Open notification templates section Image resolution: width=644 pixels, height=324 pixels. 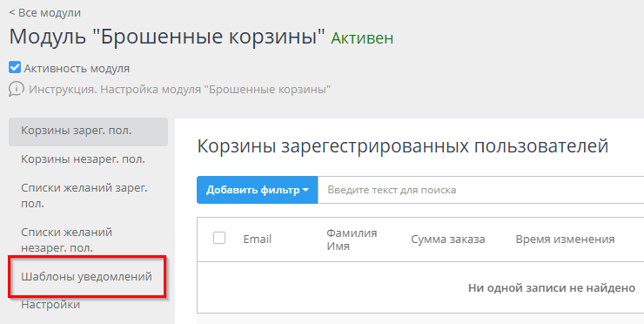(88, 277)
